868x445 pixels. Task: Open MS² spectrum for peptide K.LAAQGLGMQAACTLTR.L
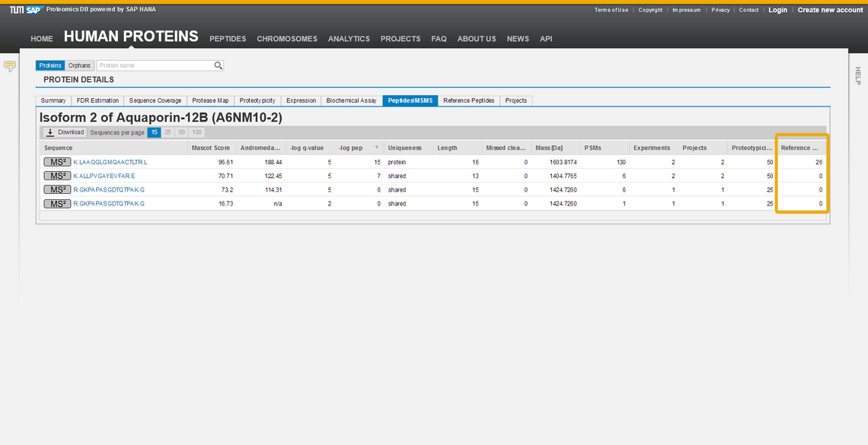tap(57, 161)
